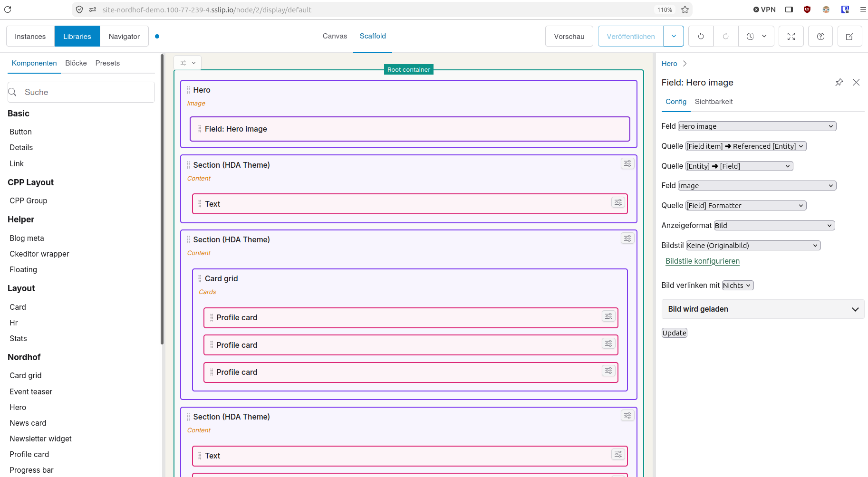Open settings icon of first Text component
This screenshot has width=868, height=477.
coord(618,202)
